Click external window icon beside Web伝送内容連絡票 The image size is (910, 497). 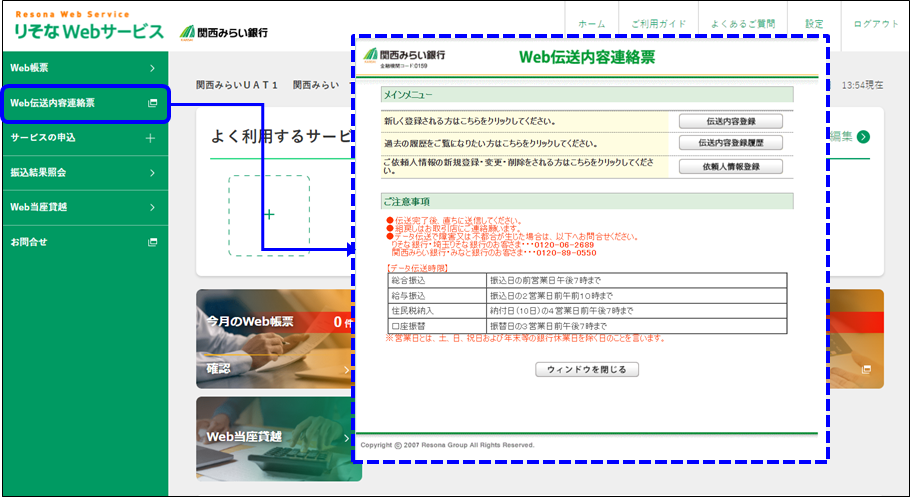point(153,103)
